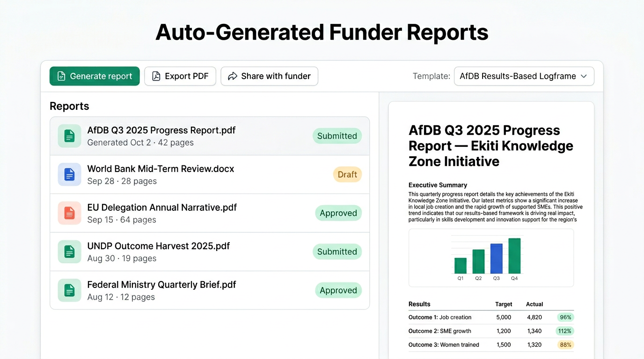Click 'Sep 15 · 64 pages' text
Image resolution: width=644 pixels, height=359 pixels.
click(x=122, y=220)
